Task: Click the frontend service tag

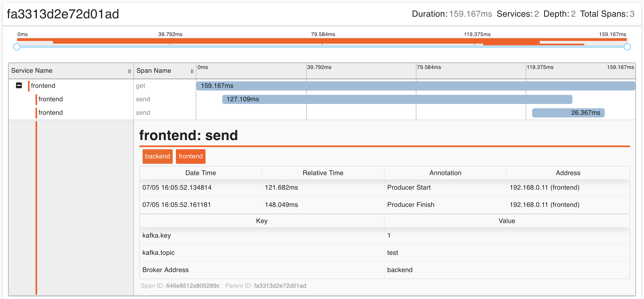Action: tap(190, 157)
